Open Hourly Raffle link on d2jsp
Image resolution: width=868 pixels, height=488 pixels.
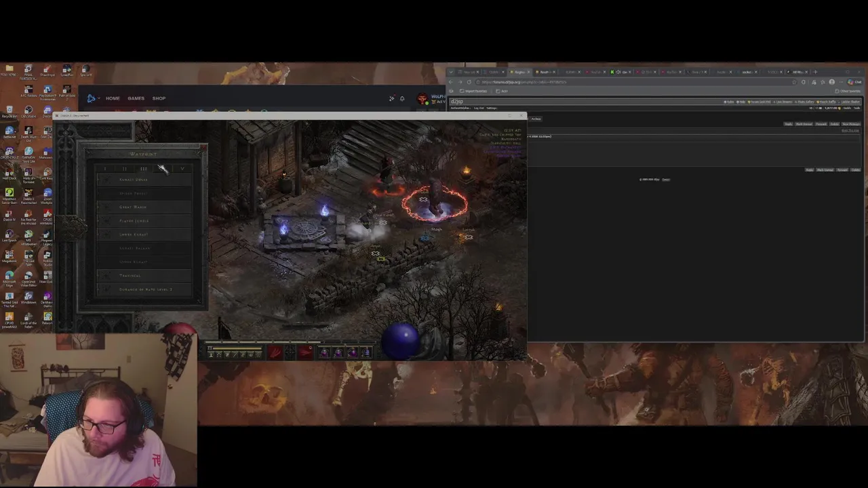click(826, 102)
